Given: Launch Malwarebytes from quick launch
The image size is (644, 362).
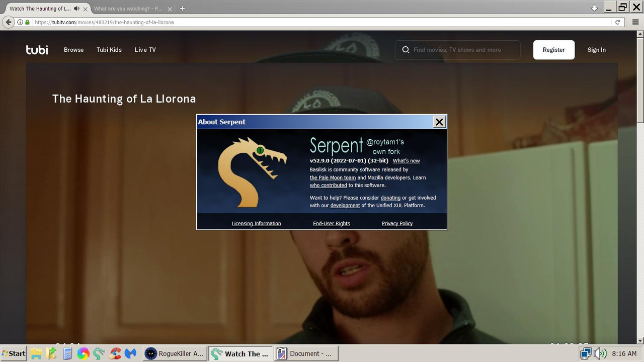Looking at the screenshot, I should coord(131,353).
